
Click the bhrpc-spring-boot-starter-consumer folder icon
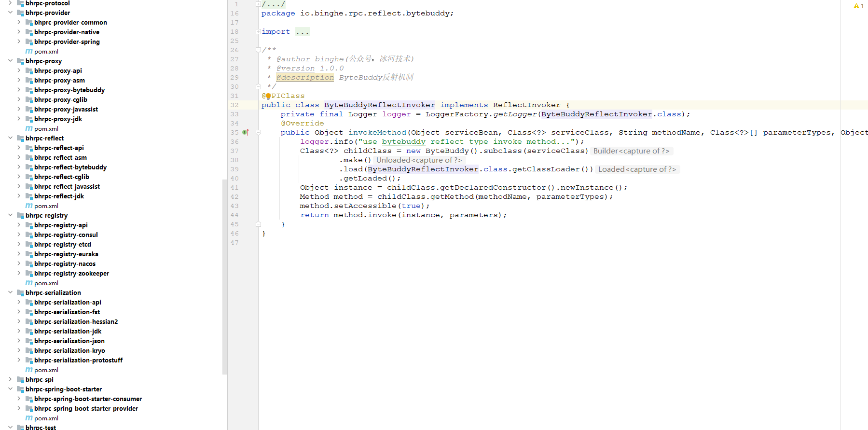point(29,399)
